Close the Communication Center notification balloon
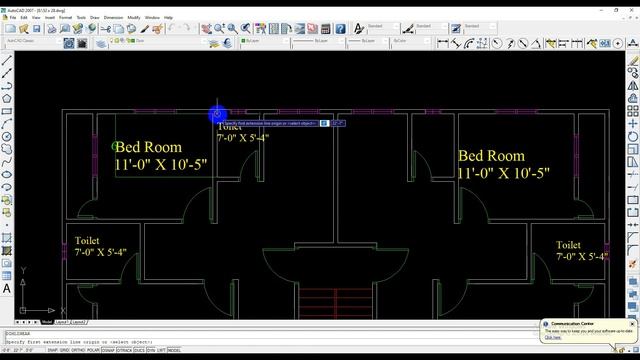Image resolution: width=640 pixels, height=360 pixels. click(x=632, y=324)
